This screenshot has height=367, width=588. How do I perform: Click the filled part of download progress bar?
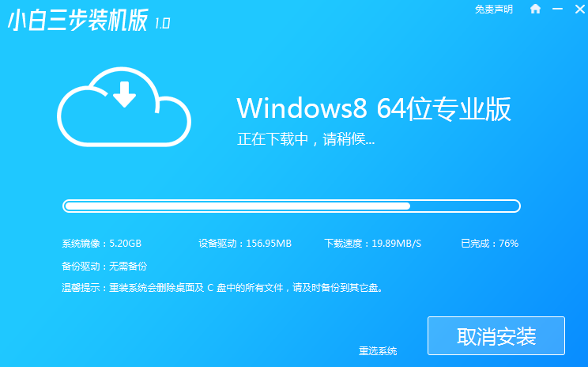237,206
